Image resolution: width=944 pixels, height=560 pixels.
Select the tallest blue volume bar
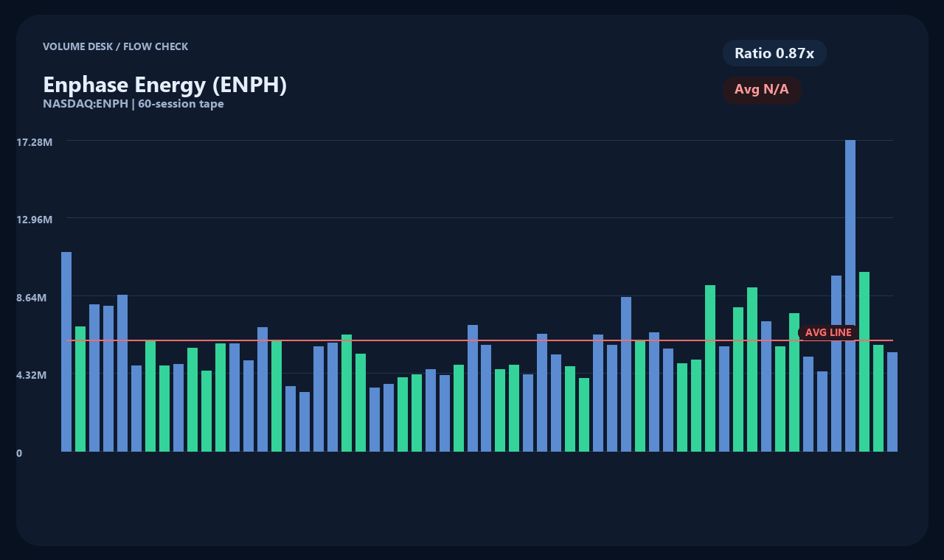850,295
